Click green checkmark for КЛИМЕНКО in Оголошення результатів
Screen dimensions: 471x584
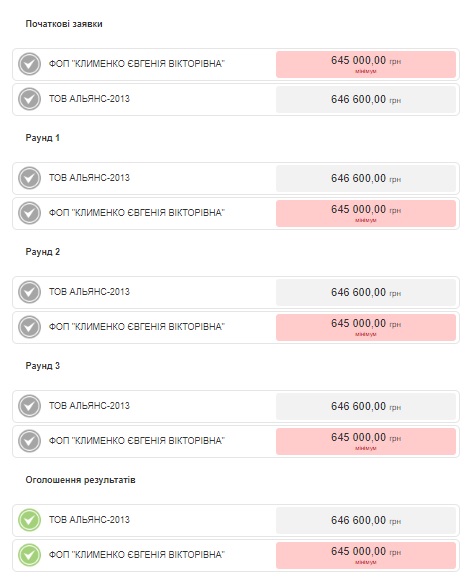29,555
